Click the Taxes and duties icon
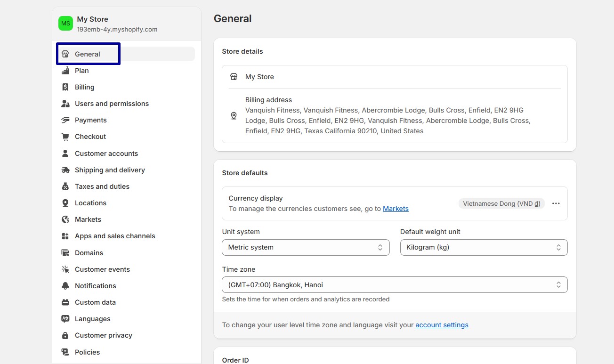 click(x=65, y=186)
